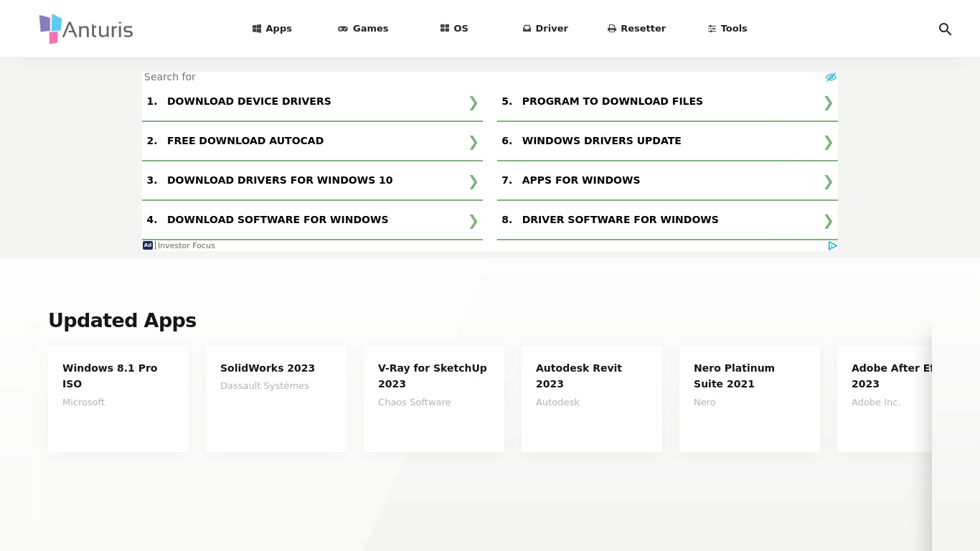
Task: Open the Driver menu
Action: (545, 29)
